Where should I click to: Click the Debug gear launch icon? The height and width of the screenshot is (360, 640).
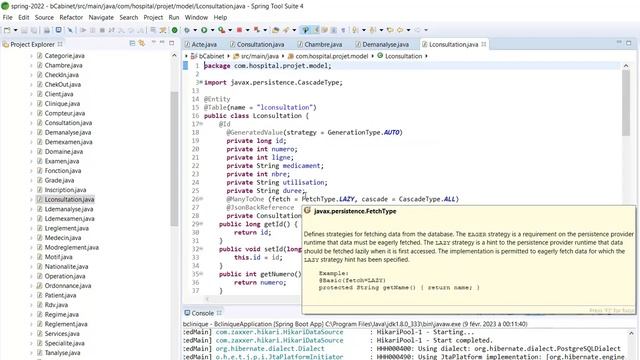[187, 30]
